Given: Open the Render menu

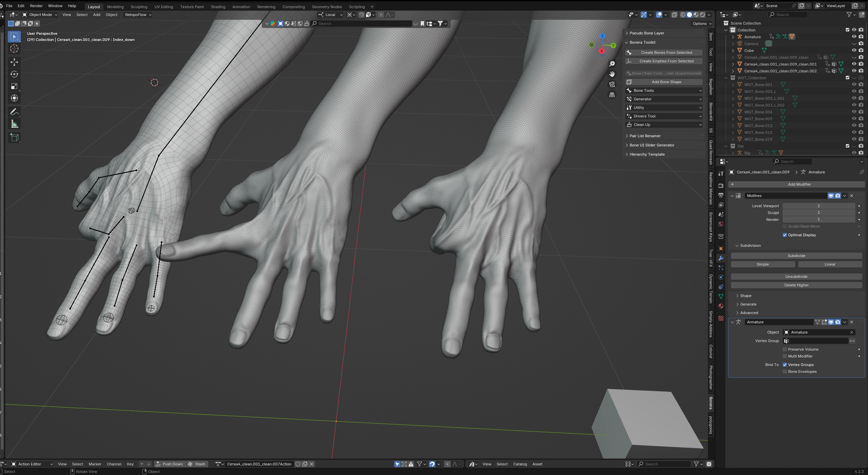Looking at the screenshot, I should pos(36,6).
